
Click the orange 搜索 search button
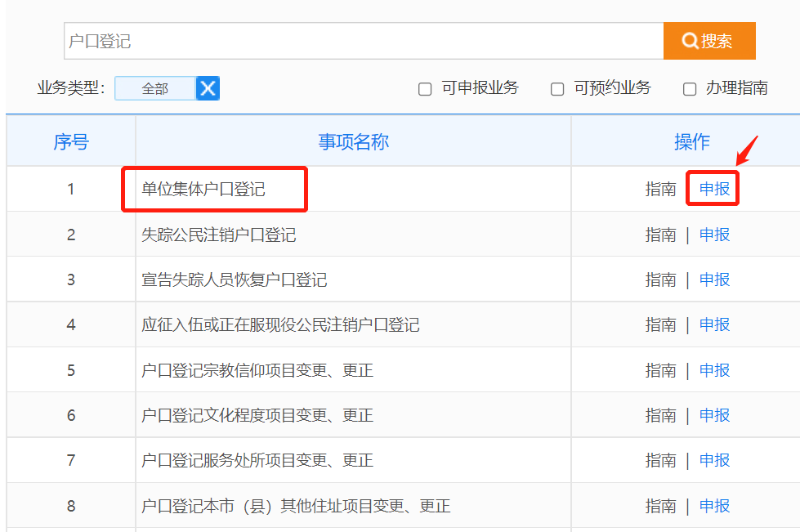click(x=708, y=41)
